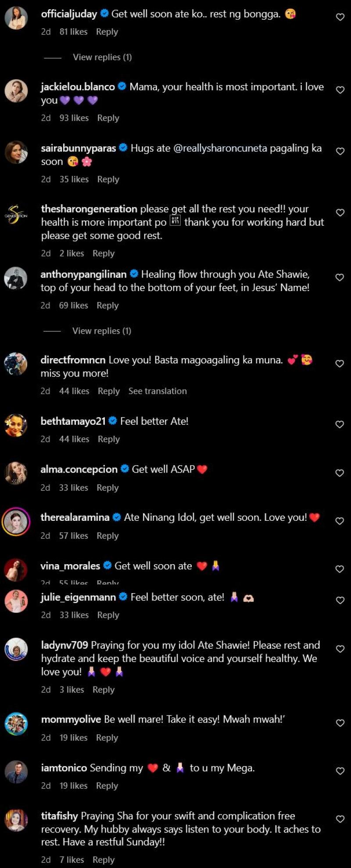Expand replies under officialjuday's comment
The width and height of the screenshot is (351, 868).
pyautogui.click(x=102, y=57)
